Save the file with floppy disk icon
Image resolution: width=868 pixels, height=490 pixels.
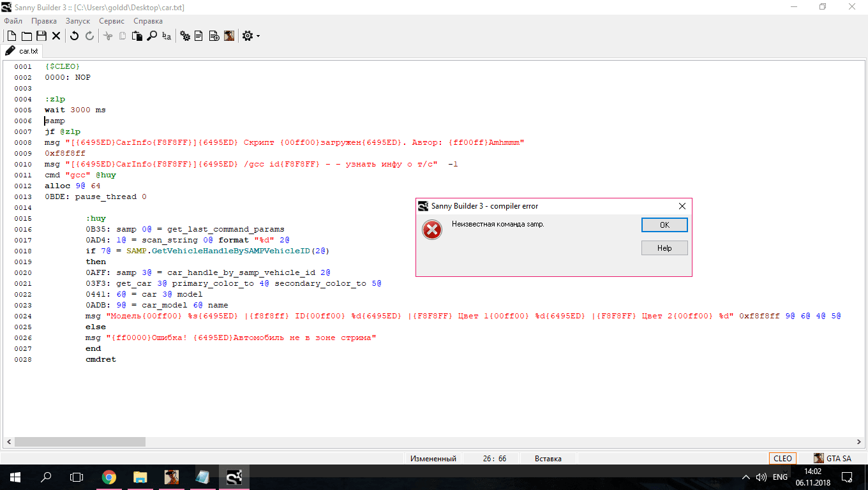pos(41,36)
